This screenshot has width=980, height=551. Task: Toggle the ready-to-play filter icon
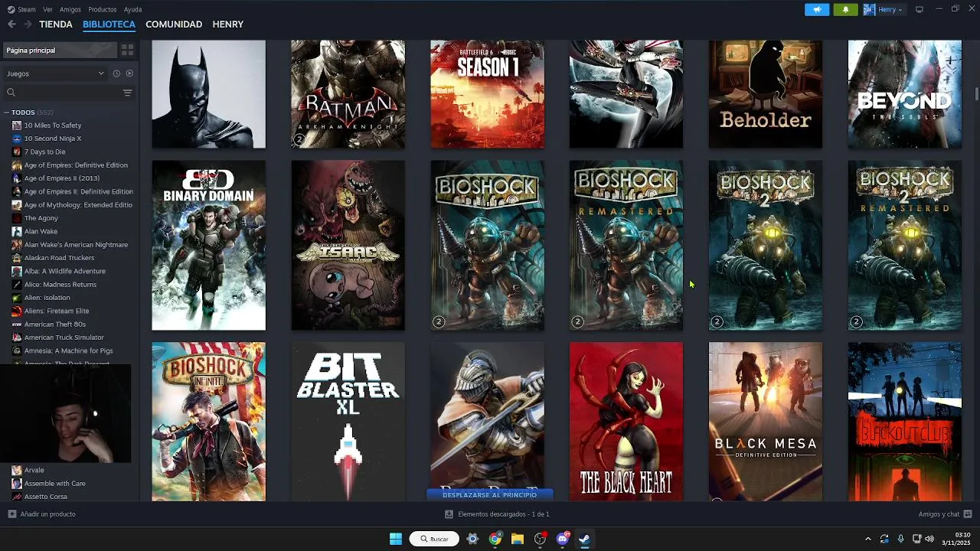(129, 73)
